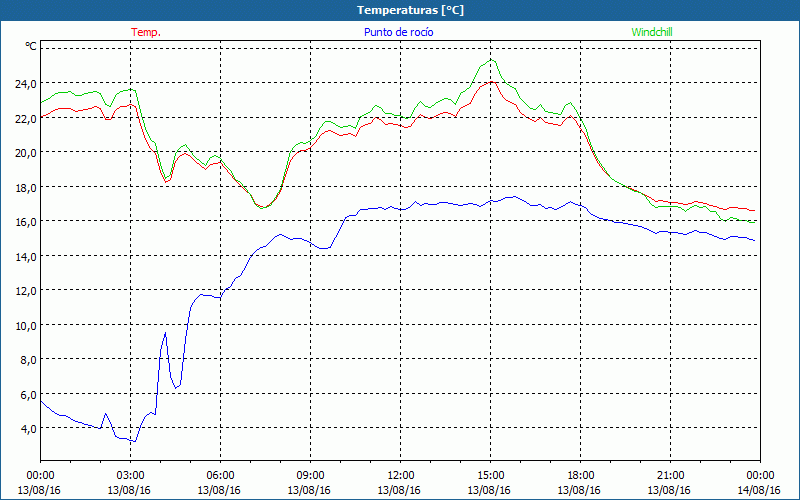The width and height of the screenshot is (800, 500).
Task: Click the 12,0 y-axis value
Action: pos(26,291)
